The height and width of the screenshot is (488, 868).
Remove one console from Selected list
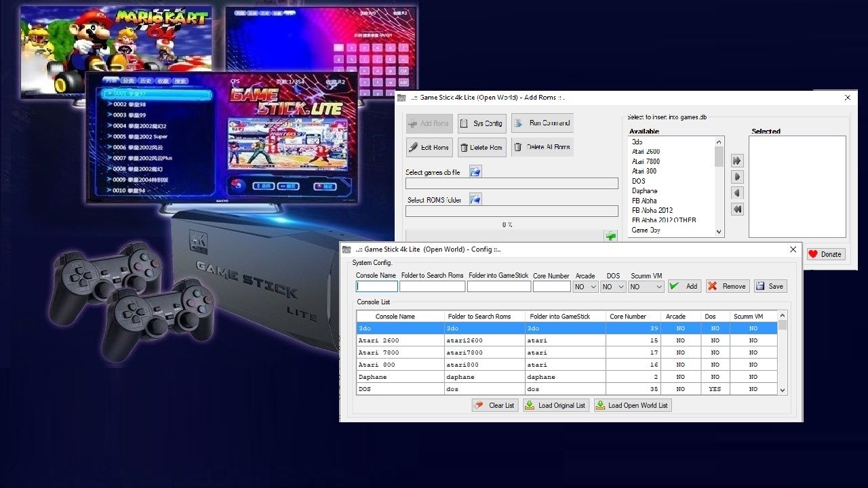(737, 193)
